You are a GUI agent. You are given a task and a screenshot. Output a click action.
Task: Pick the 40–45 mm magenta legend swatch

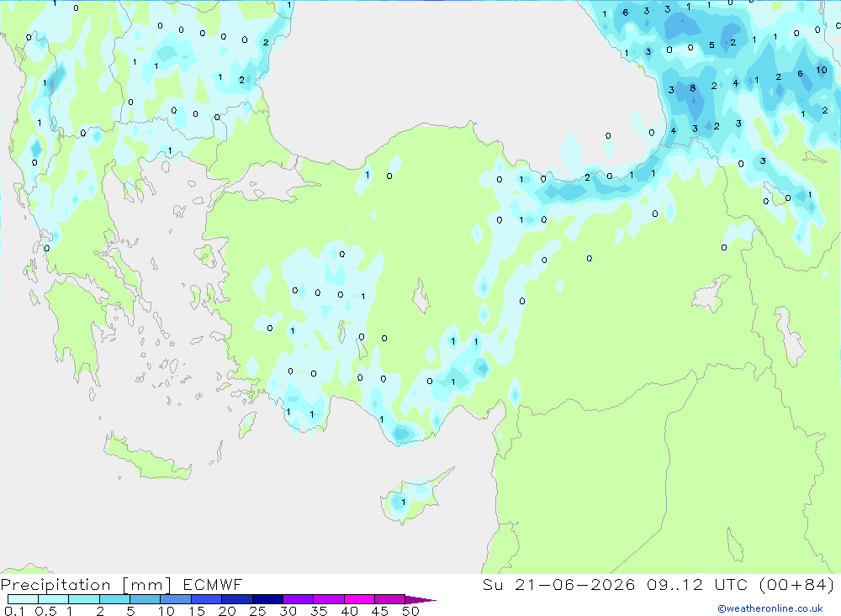click(359, 599)
